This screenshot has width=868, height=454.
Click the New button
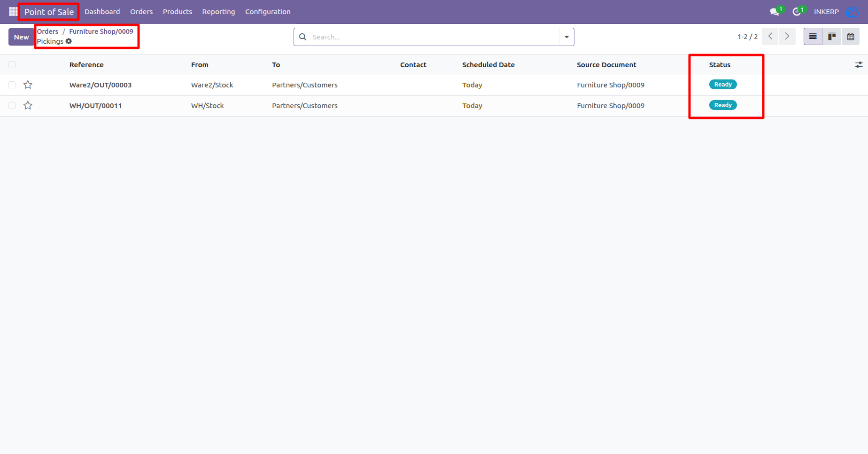(21, 37)
